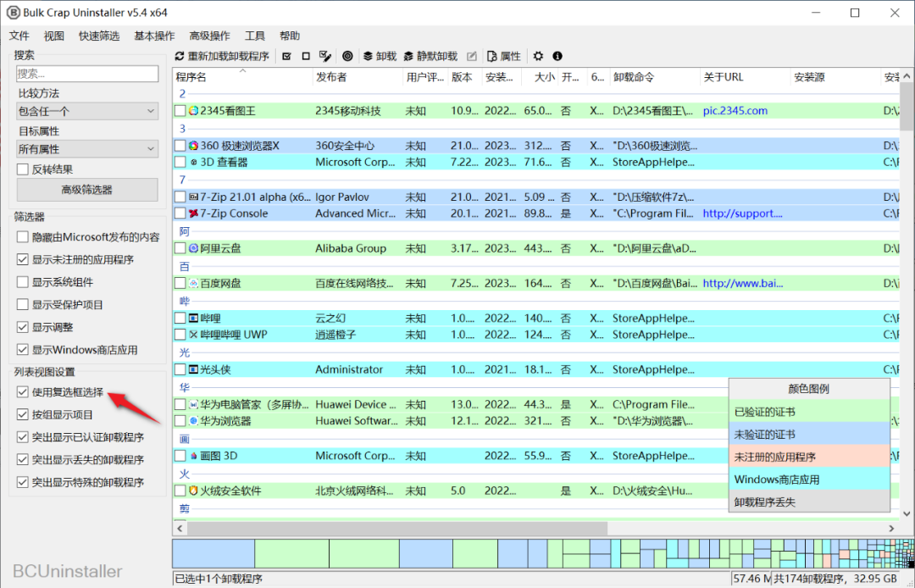Sort by the 卸载命令 column header

tap(655, 77)
